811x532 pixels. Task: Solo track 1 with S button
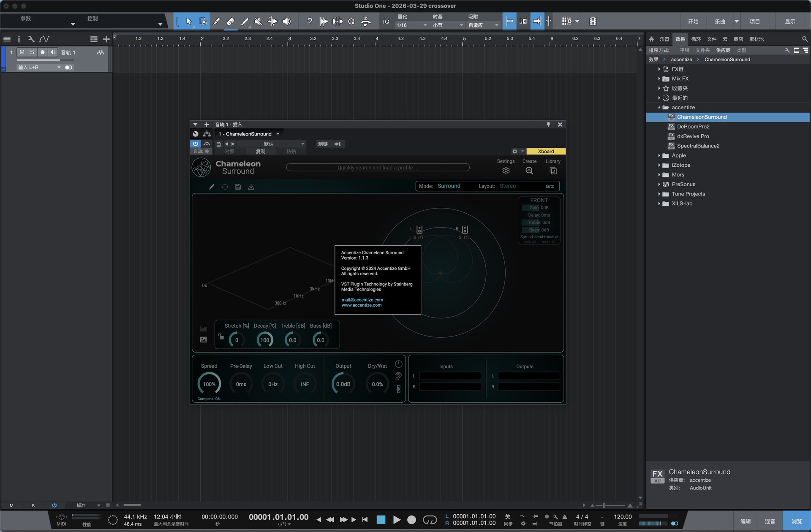click(32, 52)
